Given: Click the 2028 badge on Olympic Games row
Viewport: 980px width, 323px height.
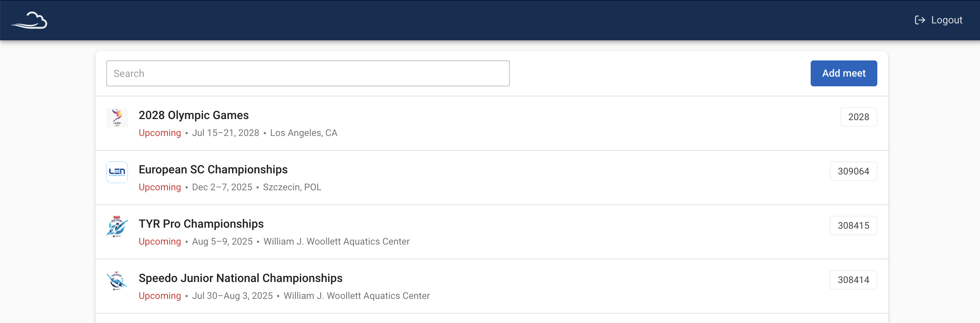Looking at the screenshot, I should tap(858, 117).
